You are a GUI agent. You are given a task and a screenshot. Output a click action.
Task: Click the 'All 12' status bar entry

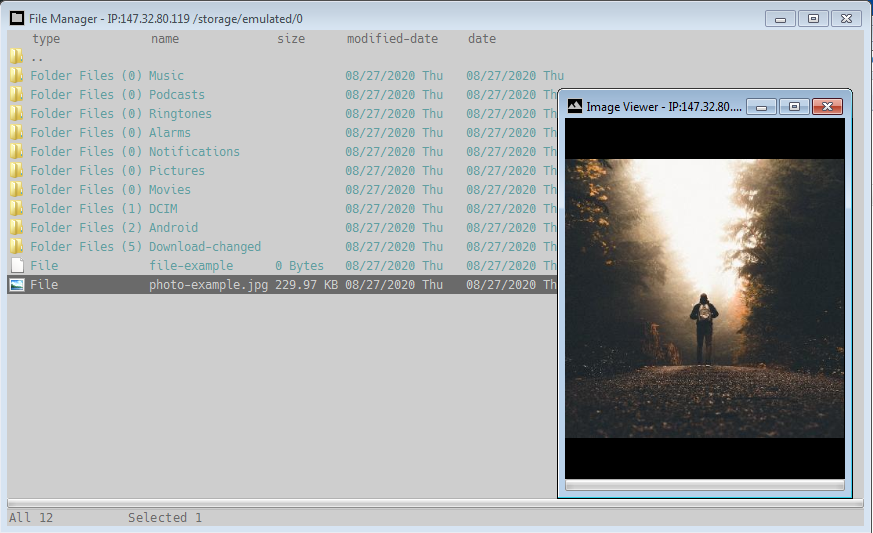click(31, 517)
